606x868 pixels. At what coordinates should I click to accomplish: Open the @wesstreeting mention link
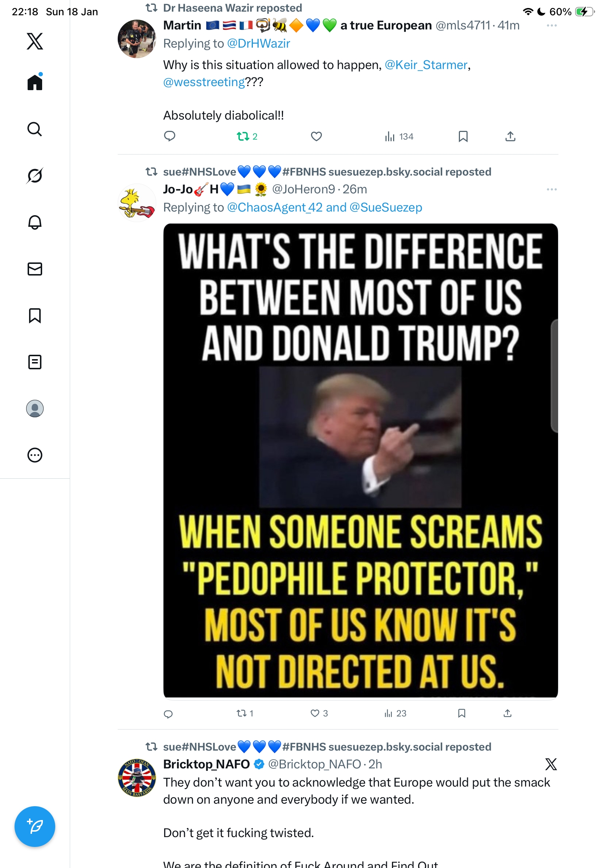pyautogui.click(x=204, y=82)
